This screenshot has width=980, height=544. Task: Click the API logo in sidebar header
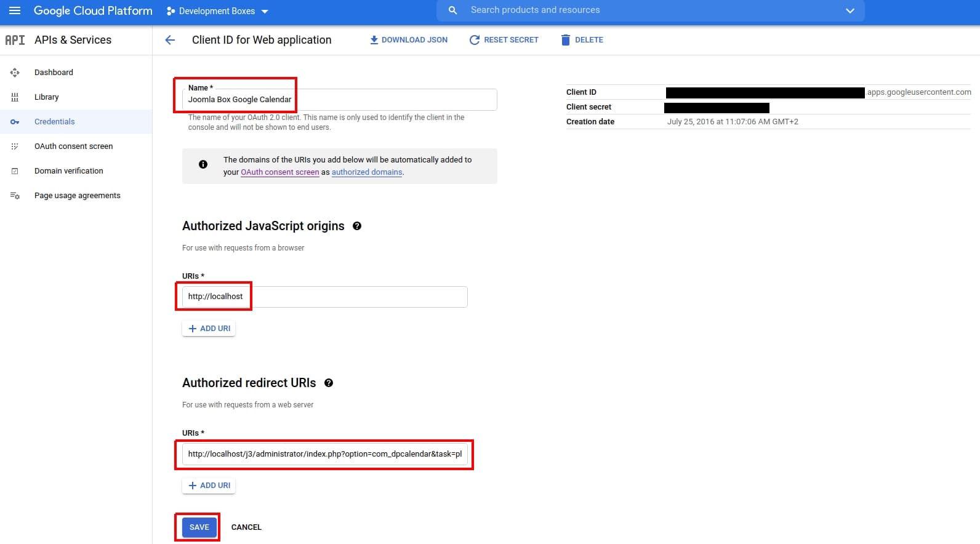15,40
